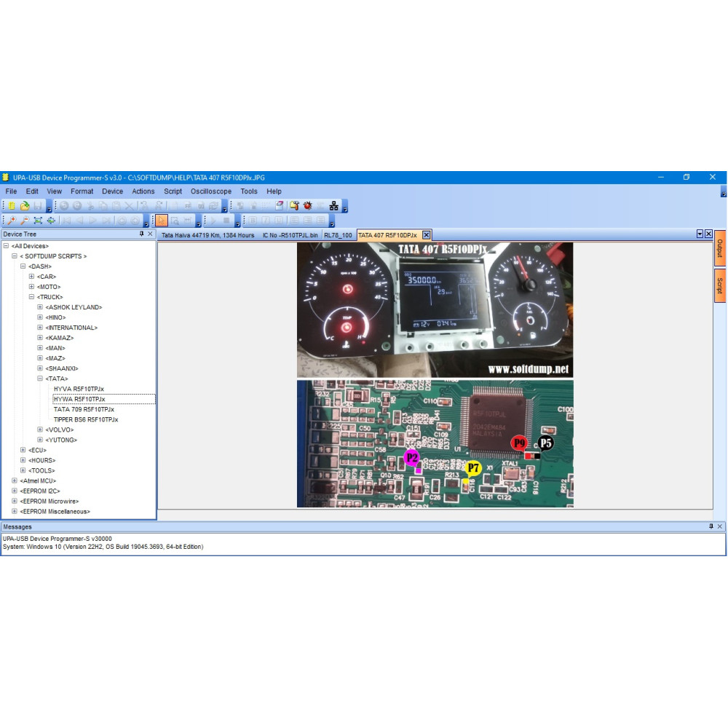The image size is (728, 728).
Task: Expand the <Atmel MCU> node
Action: coord(15,480)
